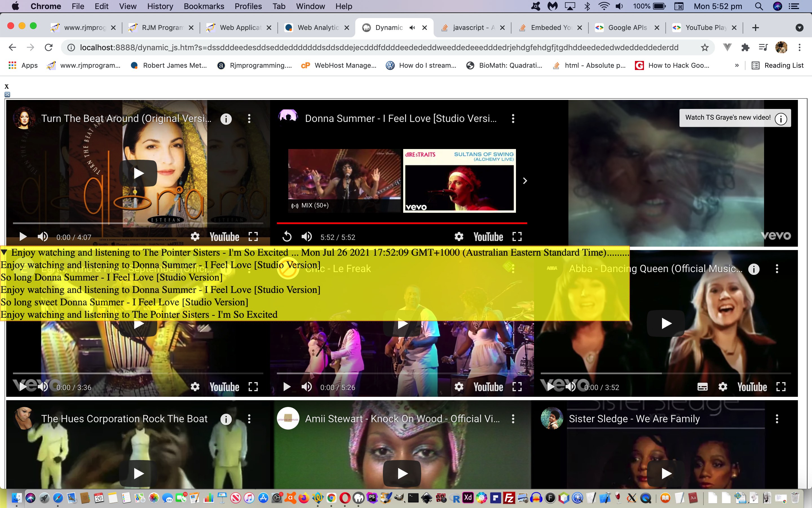Play the Turn The Beat Around video
812x508 pixels.
coord(138,173)
